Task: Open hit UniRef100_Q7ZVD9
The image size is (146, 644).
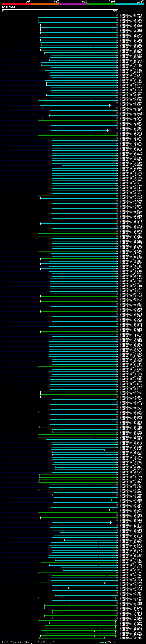Action: (x=131, y=123)
